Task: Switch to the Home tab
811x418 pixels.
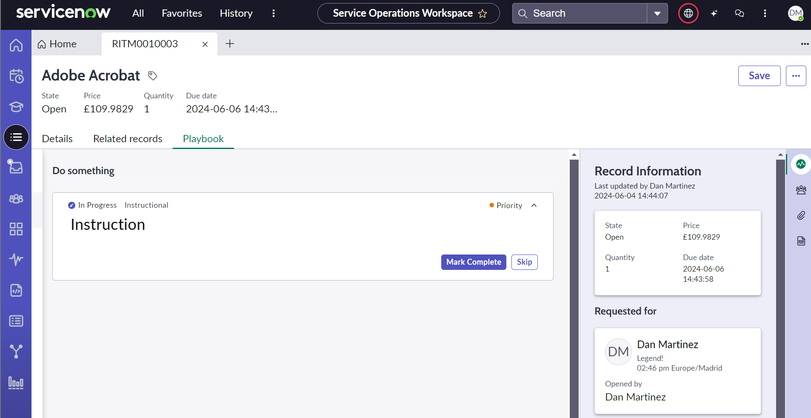Action: (57, 44)
